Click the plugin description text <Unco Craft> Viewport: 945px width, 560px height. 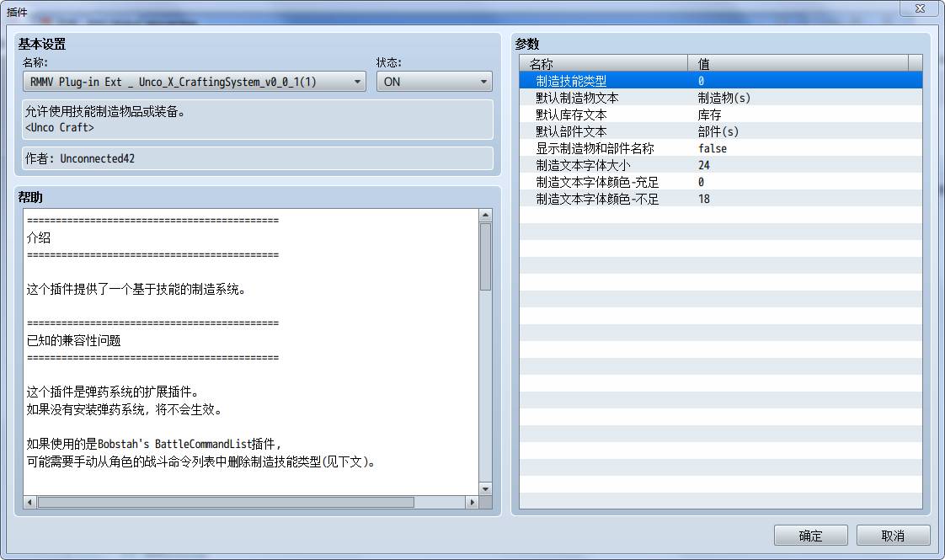(60, 127)
